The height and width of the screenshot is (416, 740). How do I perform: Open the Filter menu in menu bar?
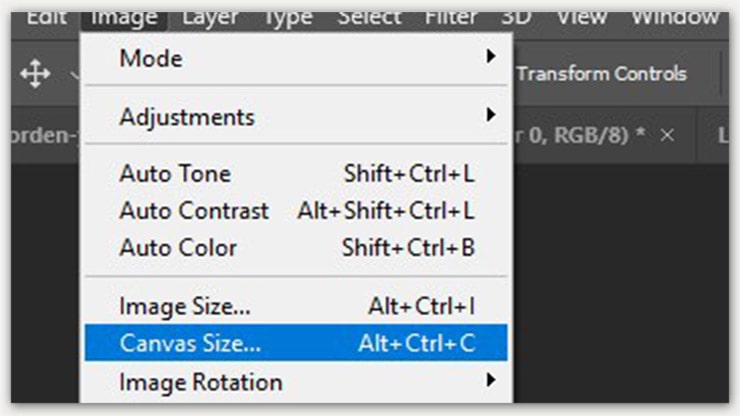451,16
